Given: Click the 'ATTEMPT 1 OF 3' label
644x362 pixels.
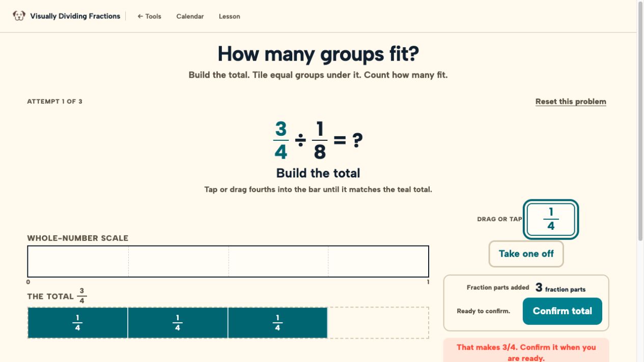Looking at the screenshot, I should [54, 102].
